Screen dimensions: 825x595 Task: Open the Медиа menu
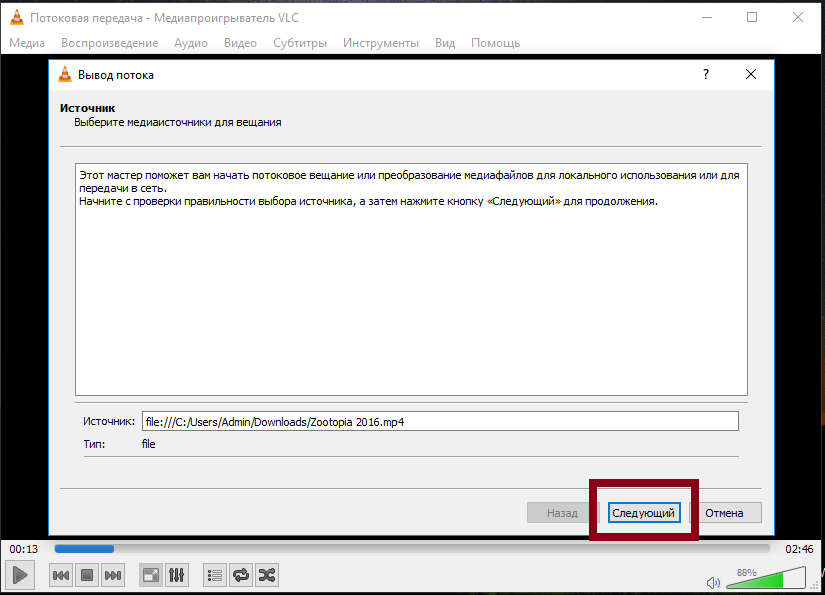coord(27,43)
